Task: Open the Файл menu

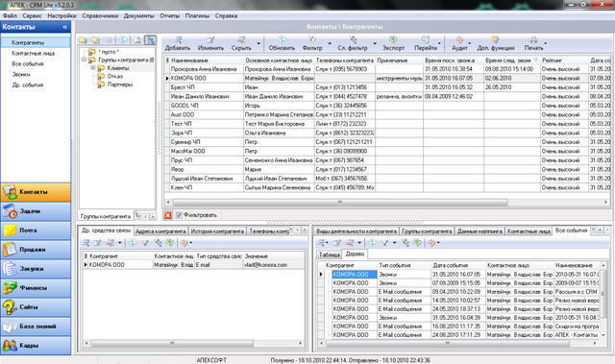Action: 10,15
